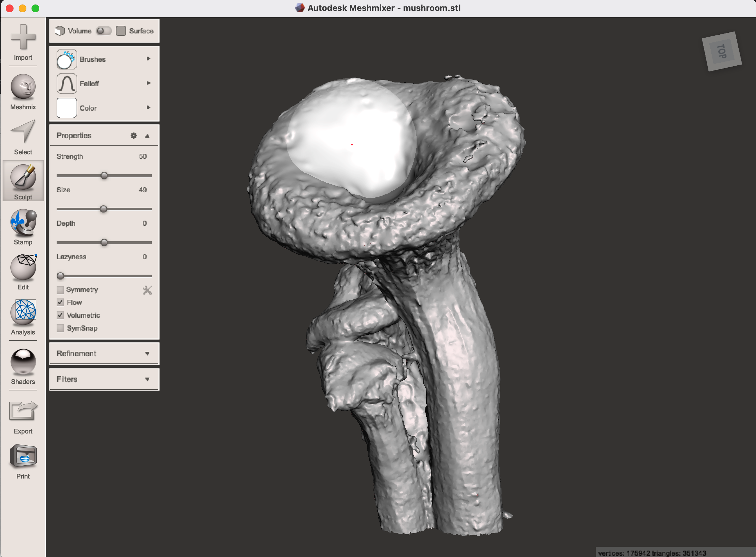Screen dimensions: 756x557
Task: Click the Export icon
Action: pyautogui.click(x=23, y=411)
